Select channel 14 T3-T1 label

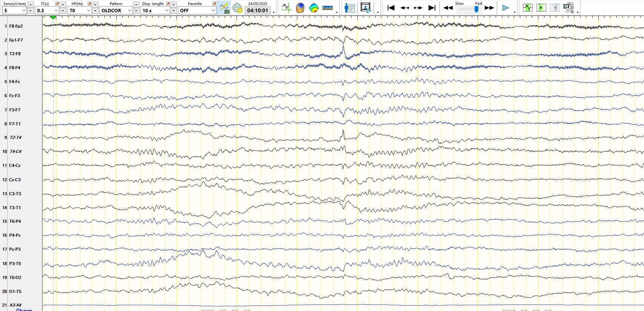[15, 208]
